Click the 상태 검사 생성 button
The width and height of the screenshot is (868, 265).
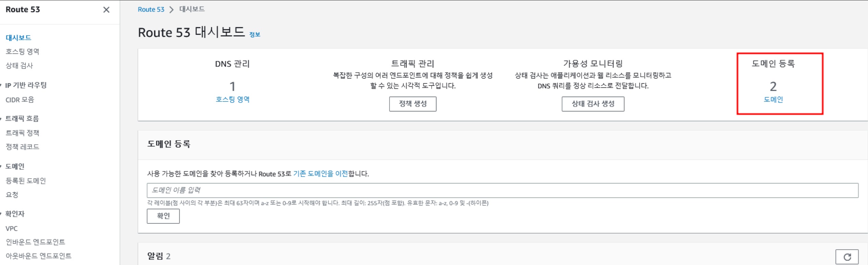coord(593,104)
